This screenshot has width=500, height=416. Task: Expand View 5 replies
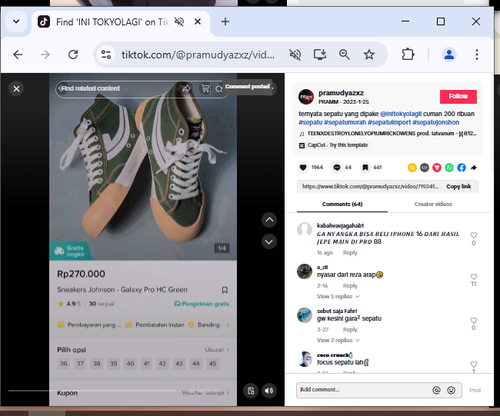(338, 296)
